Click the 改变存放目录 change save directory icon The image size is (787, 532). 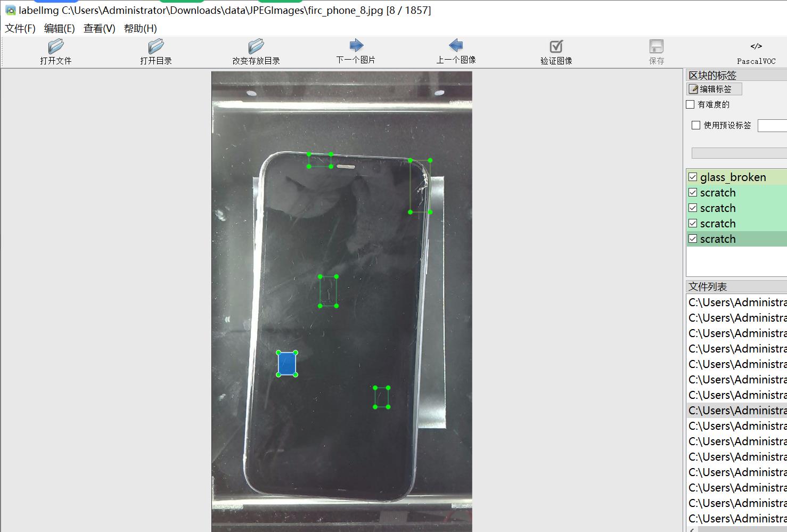point(256,46)
